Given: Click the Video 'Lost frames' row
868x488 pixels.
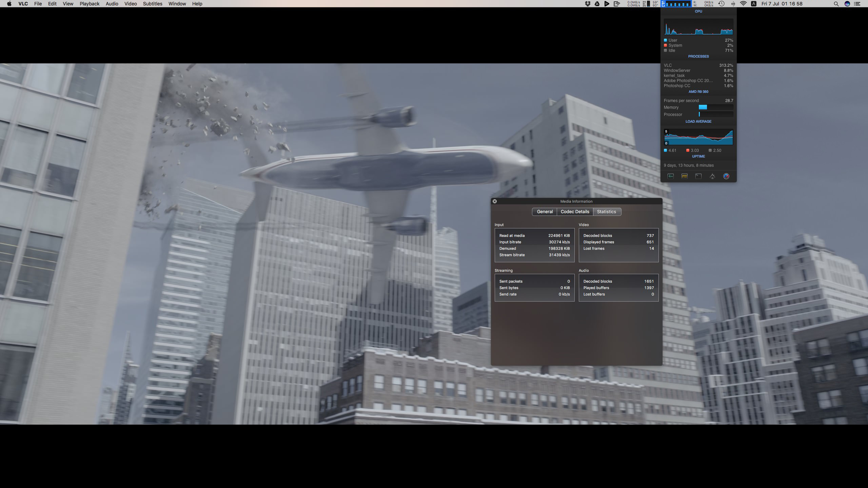Looking at the screenshot, I should click(x=619, y=248).
